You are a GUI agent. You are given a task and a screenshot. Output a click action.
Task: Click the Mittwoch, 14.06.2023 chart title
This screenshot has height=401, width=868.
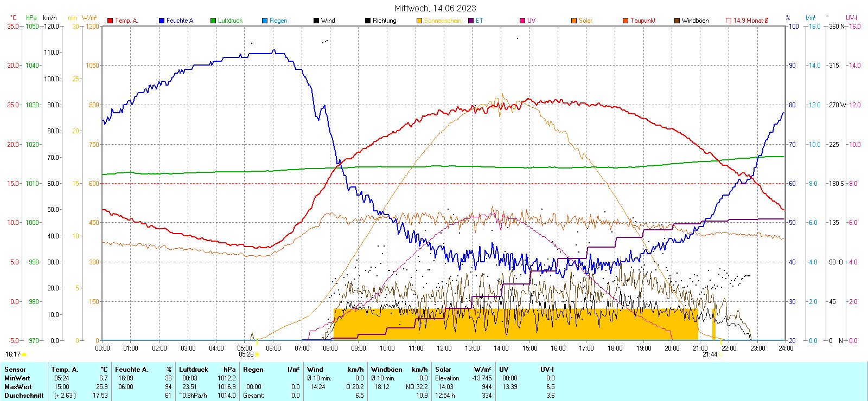(x=435, y=8)
